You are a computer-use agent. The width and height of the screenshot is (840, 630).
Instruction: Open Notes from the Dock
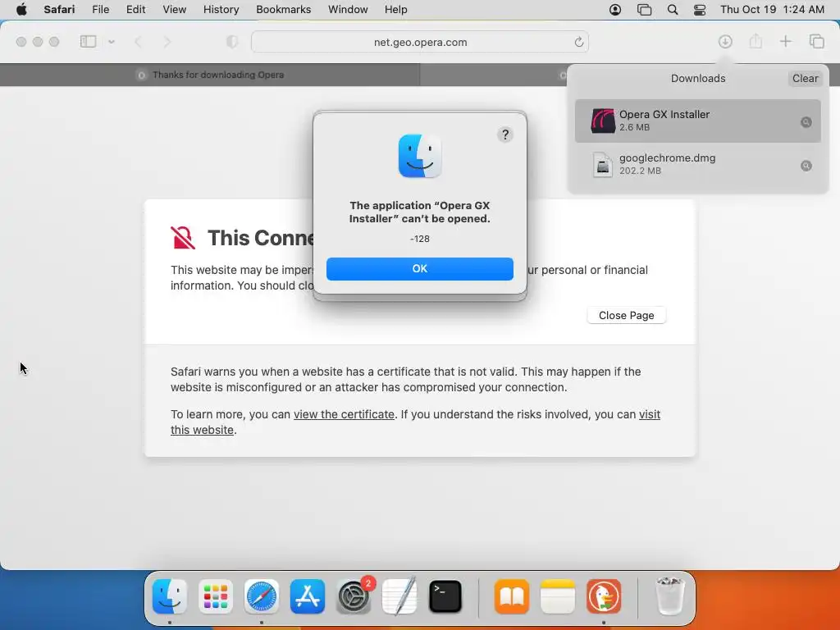(x=558, y=596)
